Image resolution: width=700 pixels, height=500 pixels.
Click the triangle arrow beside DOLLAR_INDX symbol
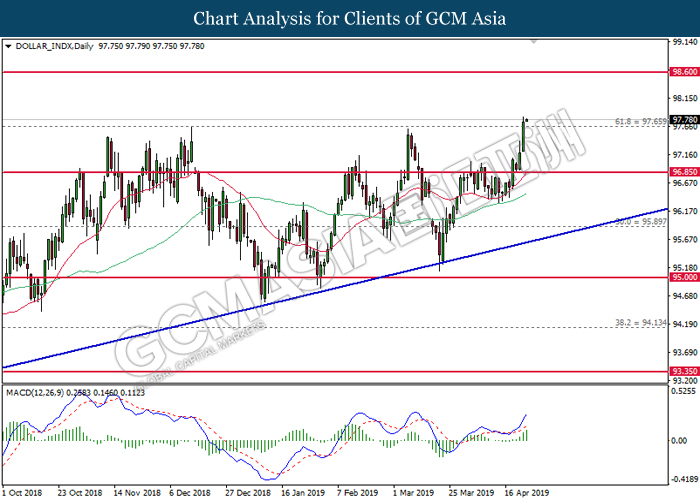(x=8, y=46)
